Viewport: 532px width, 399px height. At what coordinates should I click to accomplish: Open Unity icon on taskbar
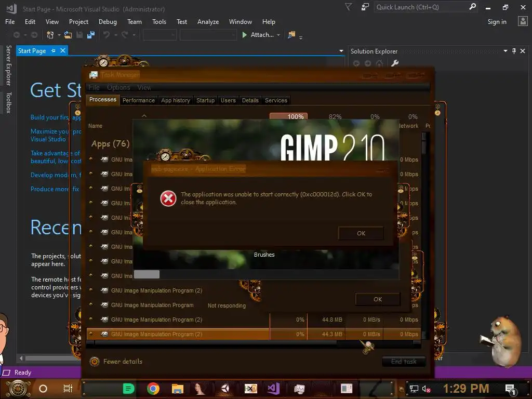(x=225, y=389)
